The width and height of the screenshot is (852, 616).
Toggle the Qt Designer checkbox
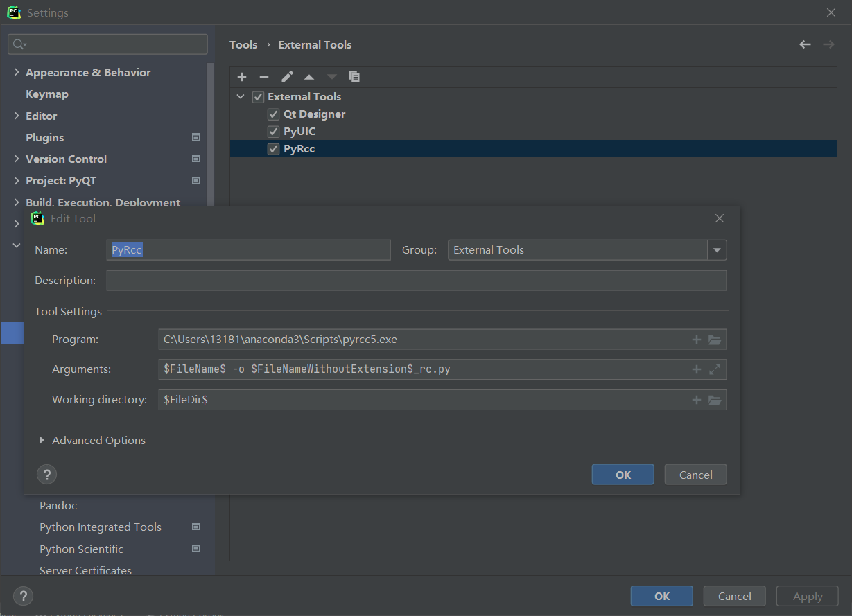(273, 114)
